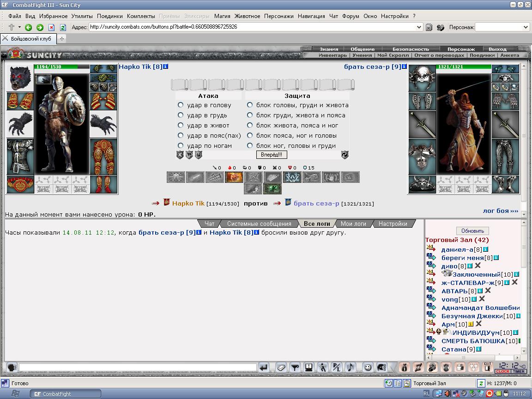Image resolution: width=532 pixels, height=399 pixels.
Task: Select the open hand skill icon
Action: pyautogui.click(x=331, y=177)
